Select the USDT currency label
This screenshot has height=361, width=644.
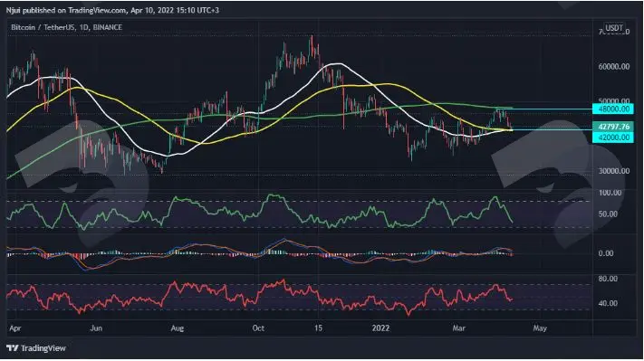[614, 27]
